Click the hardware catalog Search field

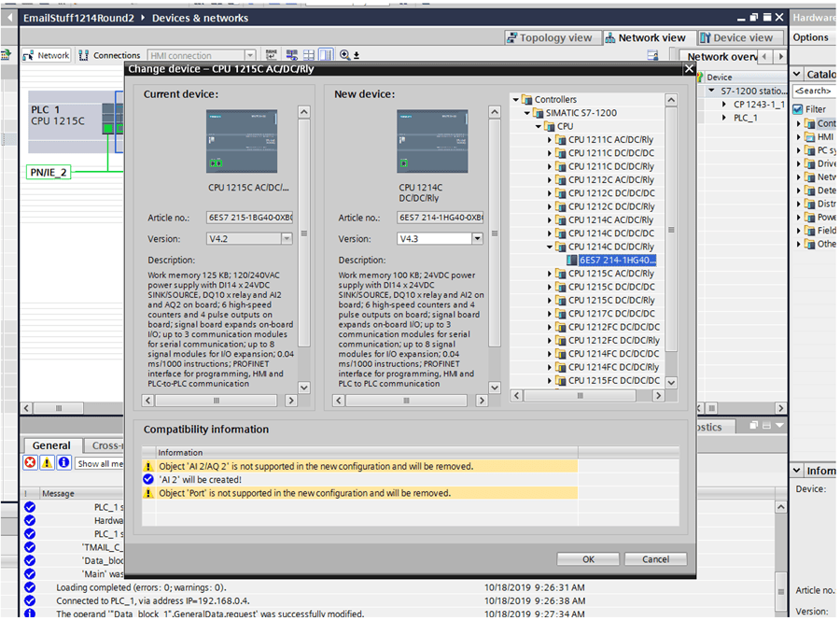[x=813, y=92]
